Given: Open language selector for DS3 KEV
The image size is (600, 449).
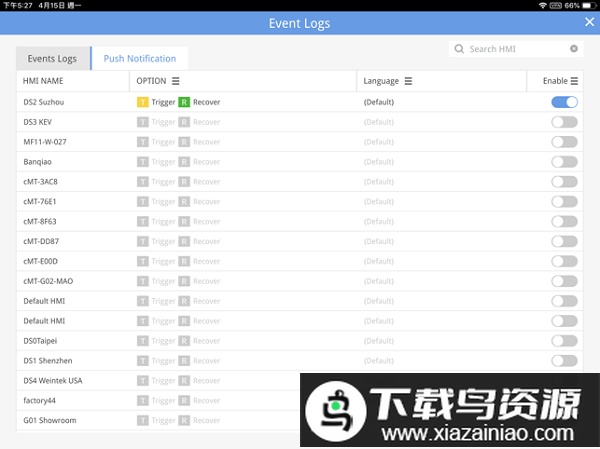Looking at the screenshot, I should [379, 122].
